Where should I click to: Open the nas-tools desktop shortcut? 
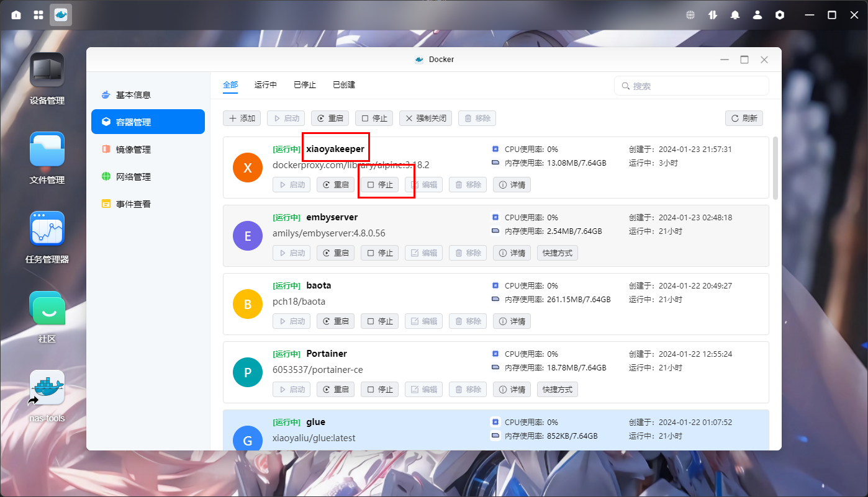click(47, 388)
